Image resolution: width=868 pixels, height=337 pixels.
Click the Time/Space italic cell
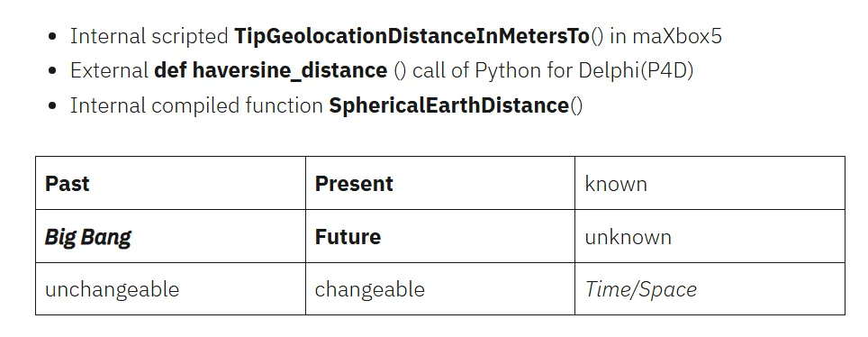click(x=710, y=289)
